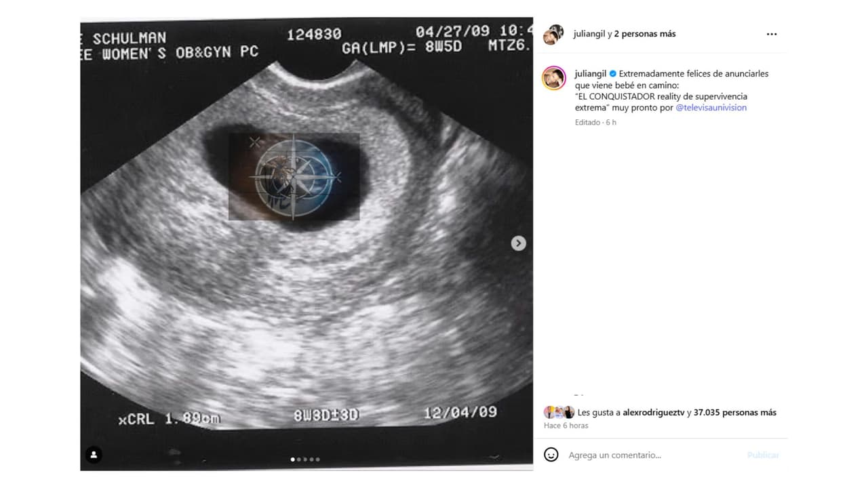This screenshot has height=488, width=868.
Task: Go to next carousel slide arrow
Action: tap(518, 243)
